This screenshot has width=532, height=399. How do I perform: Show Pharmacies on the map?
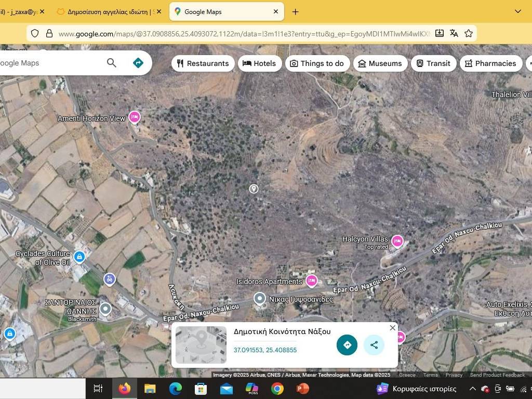[490, 63]
